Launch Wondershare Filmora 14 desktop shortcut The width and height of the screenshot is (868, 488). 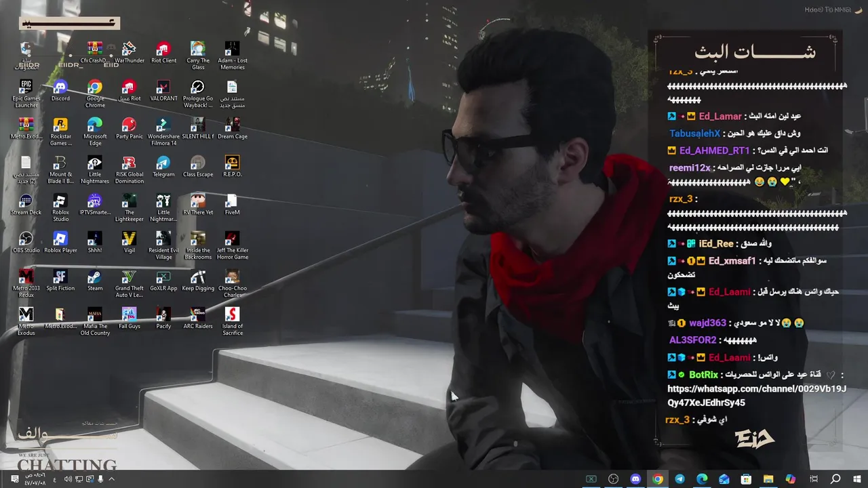[x=163, y=131]
